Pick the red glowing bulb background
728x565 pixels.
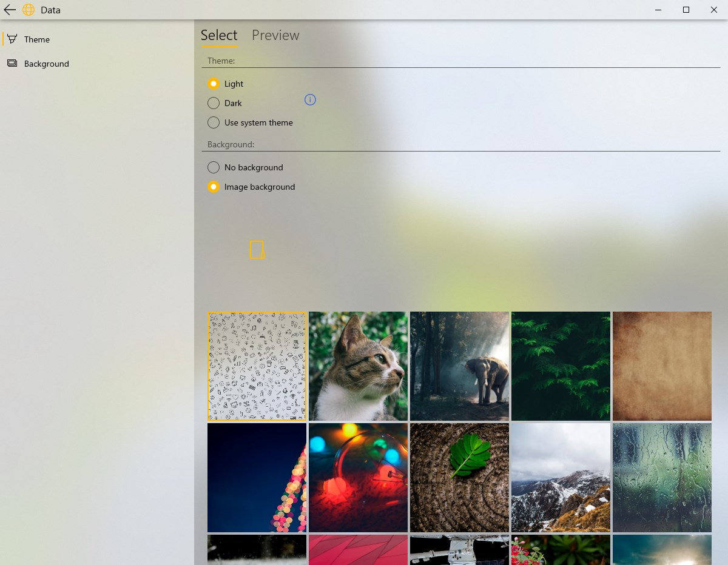pyautogui.click(x=358, y=478)
